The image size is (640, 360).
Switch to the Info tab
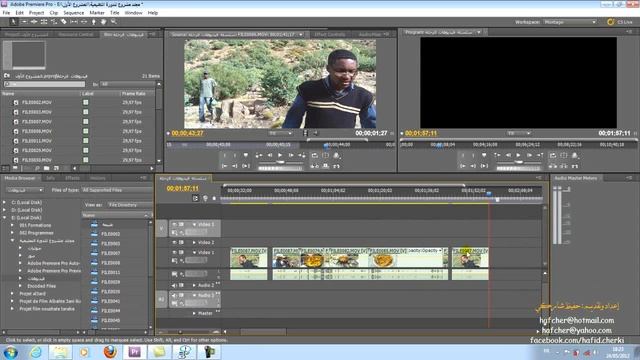click(51, 178)
